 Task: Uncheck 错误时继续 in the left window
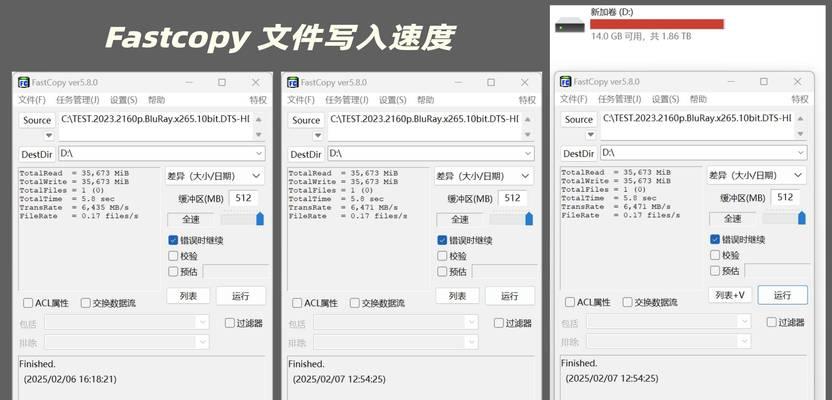[x=173, y=240]
